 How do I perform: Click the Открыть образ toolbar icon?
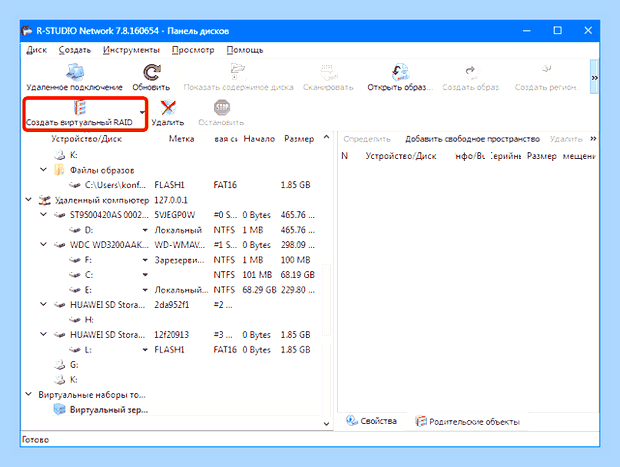pos(400,72)
